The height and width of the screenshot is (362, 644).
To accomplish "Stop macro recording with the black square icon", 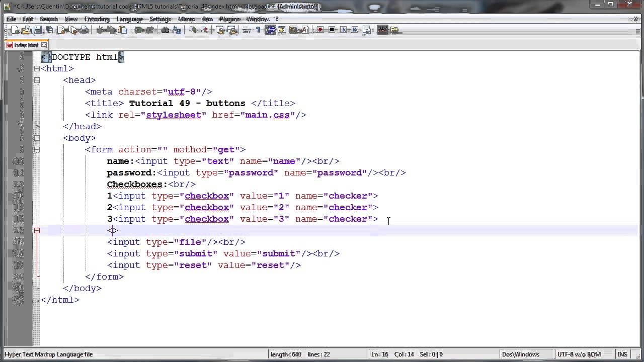I will tap(332, 30).
